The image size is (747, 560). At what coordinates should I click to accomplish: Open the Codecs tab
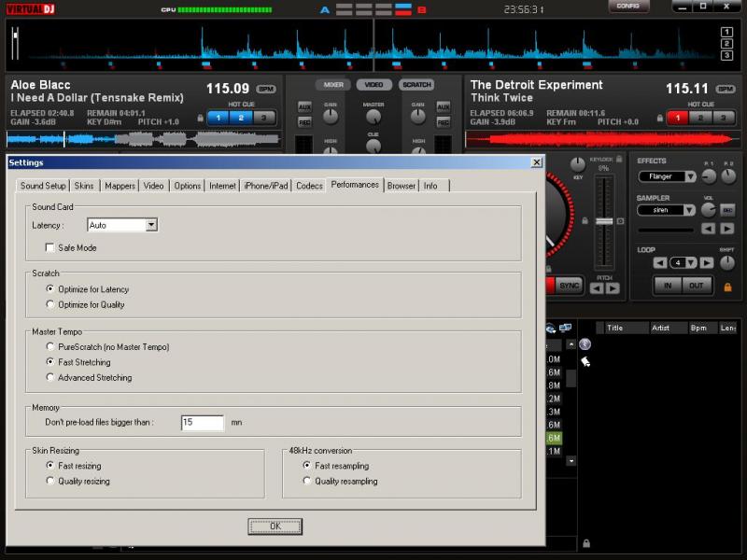point(309,186)
